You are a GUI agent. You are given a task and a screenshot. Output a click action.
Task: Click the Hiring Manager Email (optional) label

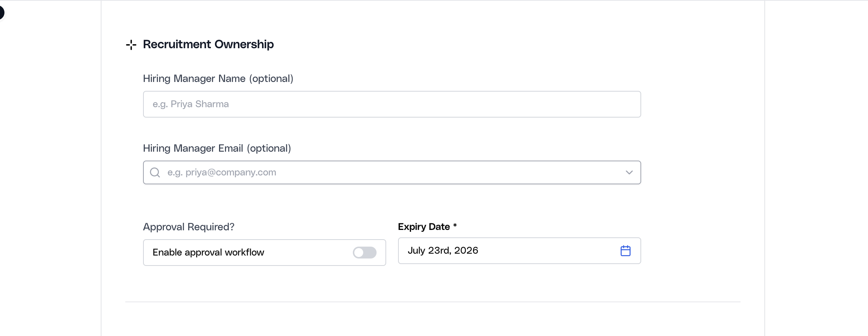pyautogui.click(x=217, y=148)
